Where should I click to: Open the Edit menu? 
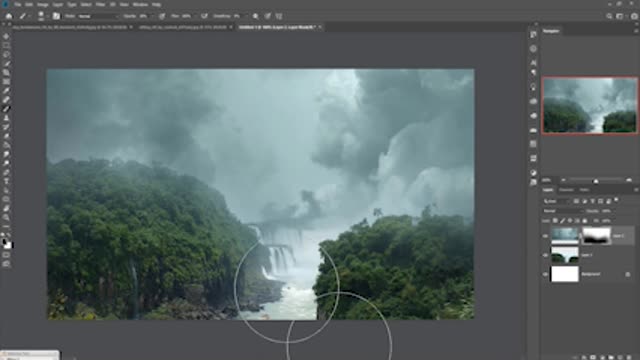(x=29, y=4)
